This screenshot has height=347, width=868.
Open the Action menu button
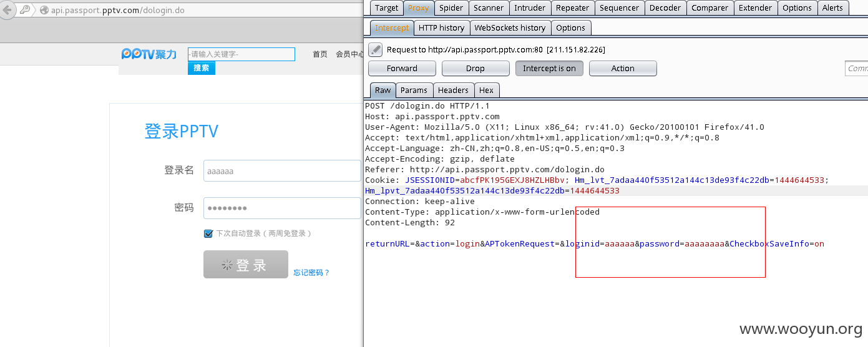coord(623,69)
